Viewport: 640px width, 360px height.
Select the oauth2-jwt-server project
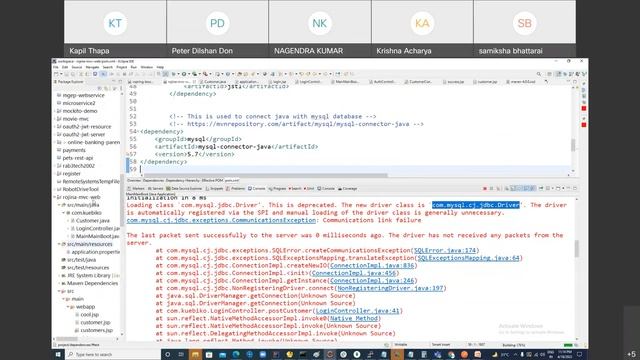tap(84, 135)
